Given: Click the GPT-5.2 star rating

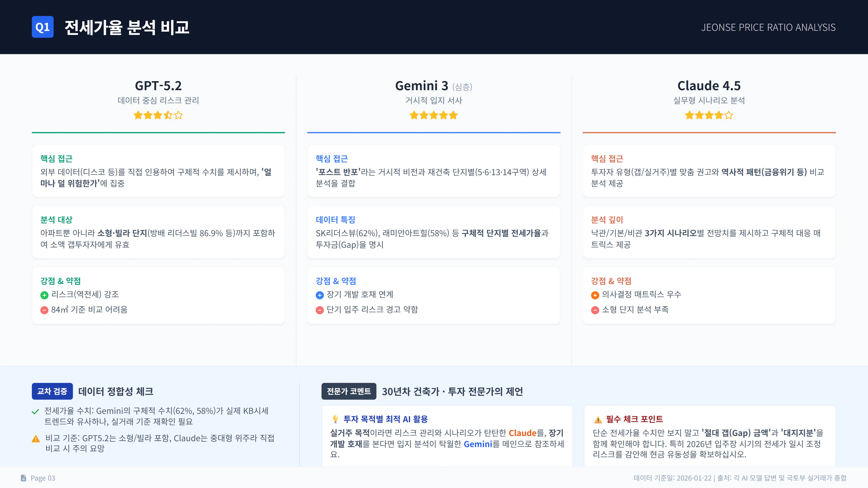Looking at the screenshot, I should tap(158, 116).
